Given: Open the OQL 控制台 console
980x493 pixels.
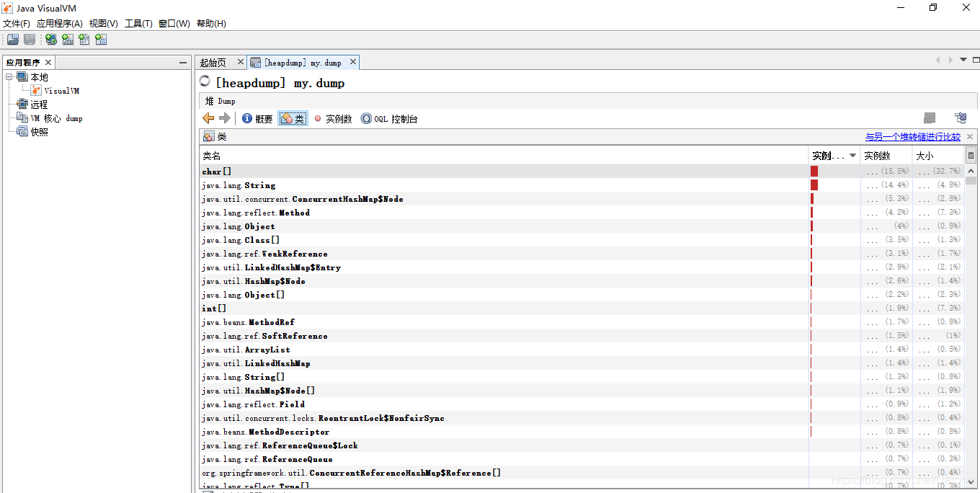Looking at the screenshot, I should (x=389, y=119).
